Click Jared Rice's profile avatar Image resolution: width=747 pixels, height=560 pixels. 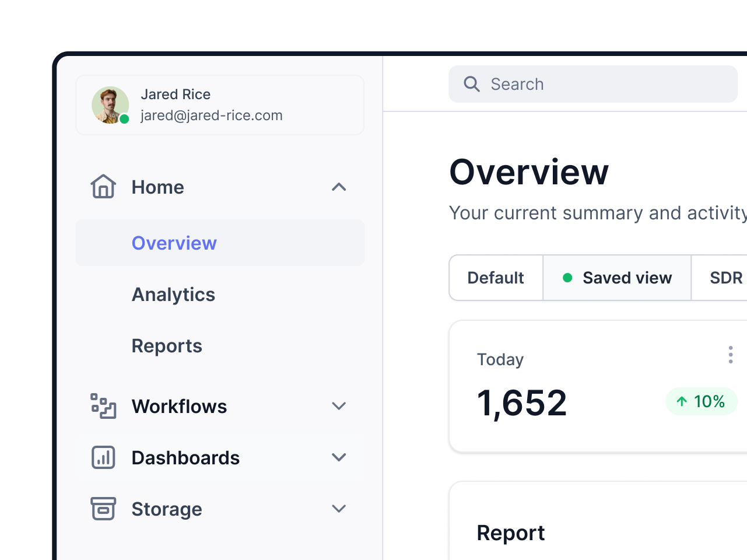[110, 105]
